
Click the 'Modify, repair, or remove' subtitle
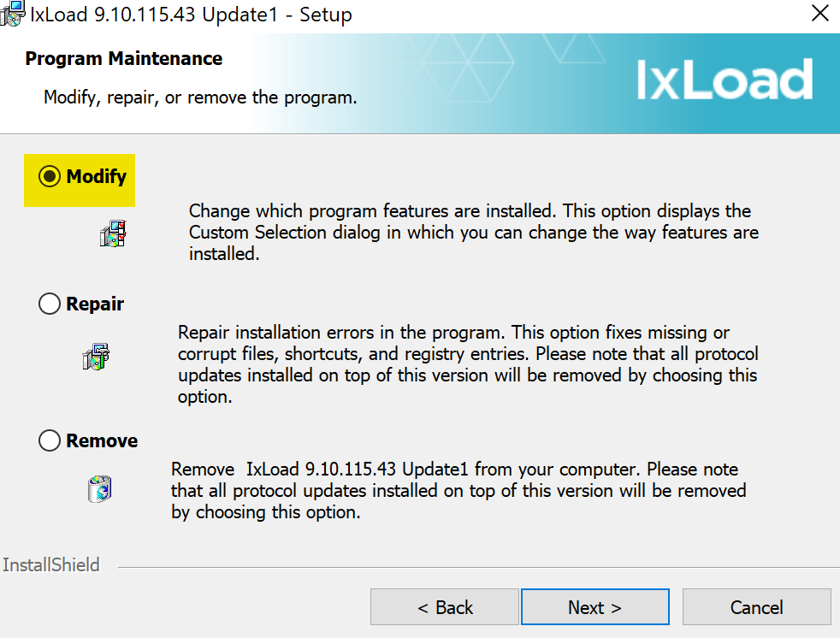(200, 97)
